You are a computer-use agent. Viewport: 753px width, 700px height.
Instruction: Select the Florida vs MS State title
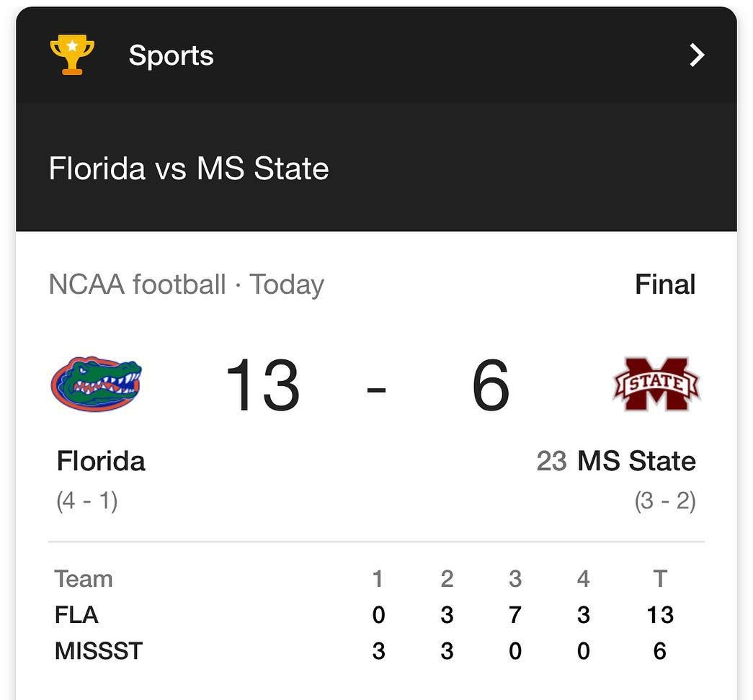(x=189, y=169)
